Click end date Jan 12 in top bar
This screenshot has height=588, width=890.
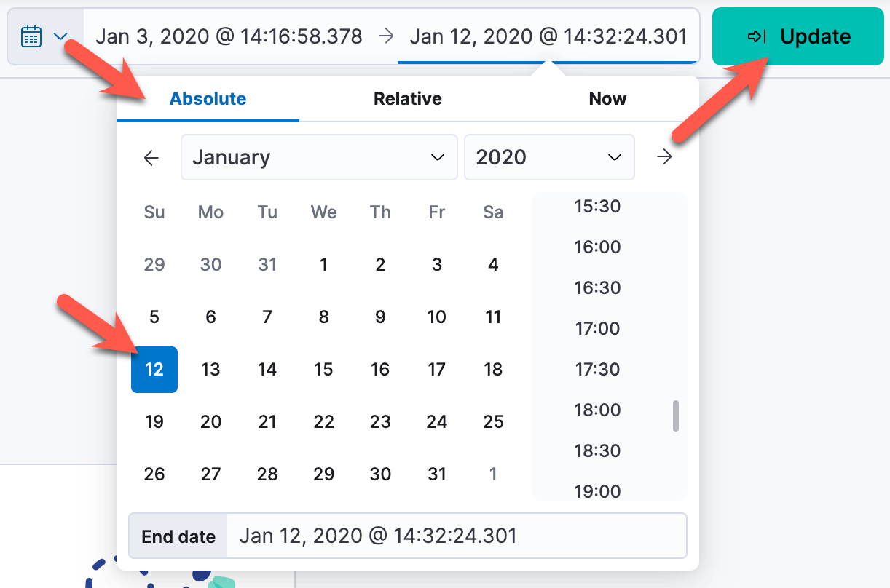point(548,36)
